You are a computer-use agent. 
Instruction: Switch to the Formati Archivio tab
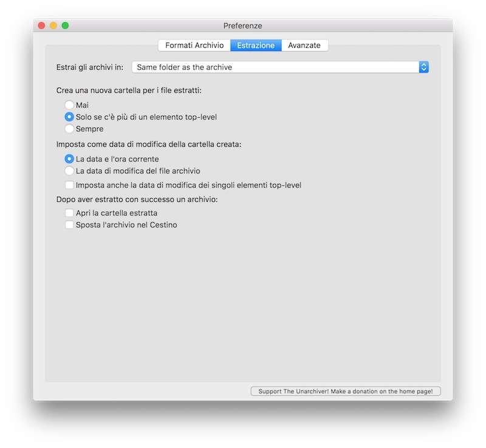tap(194, 46)
